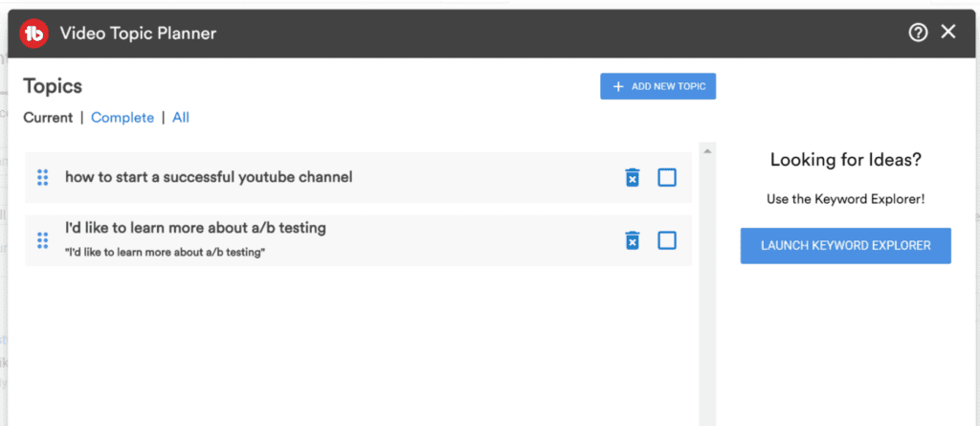The height and width of the screenshot is (426, 980).
Task: Delete the 'how to start a successful youtube channel' topic
Action: [632, 177]
